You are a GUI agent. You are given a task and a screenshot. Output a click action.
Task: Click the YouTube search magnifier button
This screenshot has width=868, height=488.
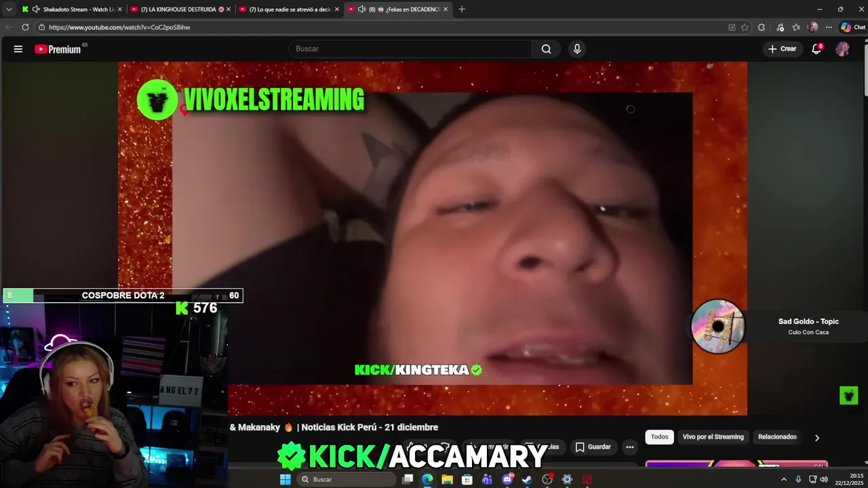[547, 49]
